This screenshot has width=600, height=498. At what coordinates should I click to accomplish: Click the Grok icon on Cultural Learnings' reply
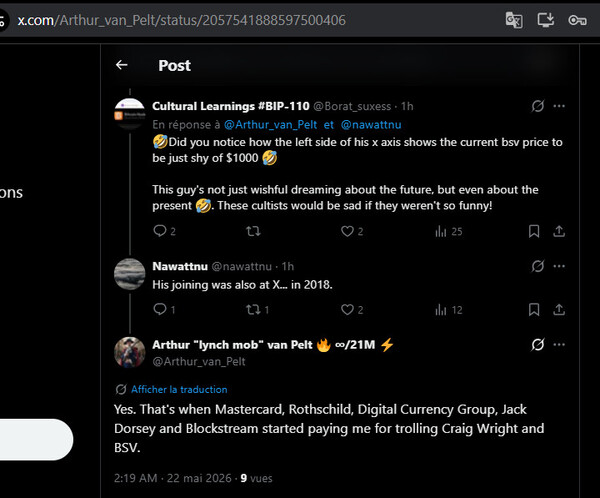coord(537,106)
